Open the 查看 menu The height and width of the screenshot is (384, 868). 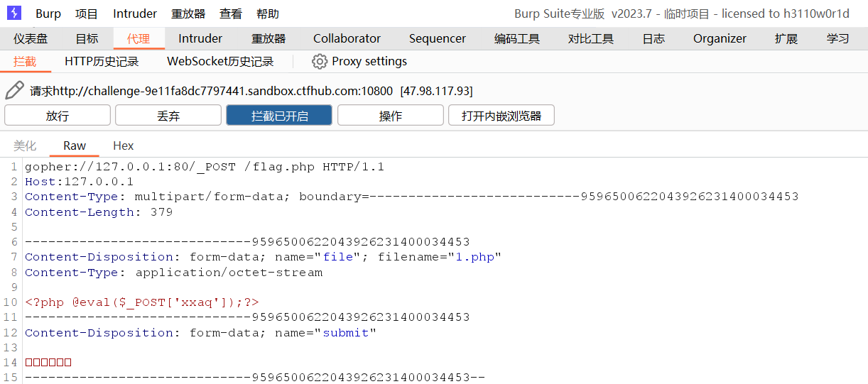point(231,13)
